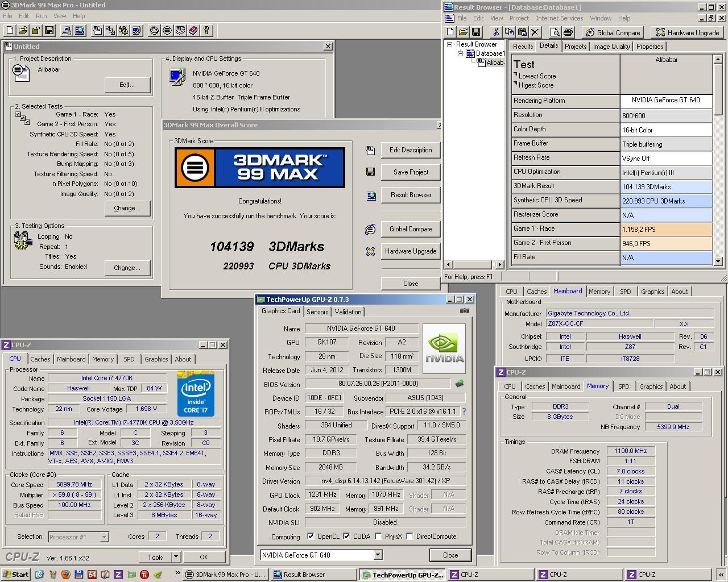Viewport: 728px width, 582px height.
Task: Open the NVIDIA GeForce GT 640 GPU dropdown
Action: pos(378,555)
